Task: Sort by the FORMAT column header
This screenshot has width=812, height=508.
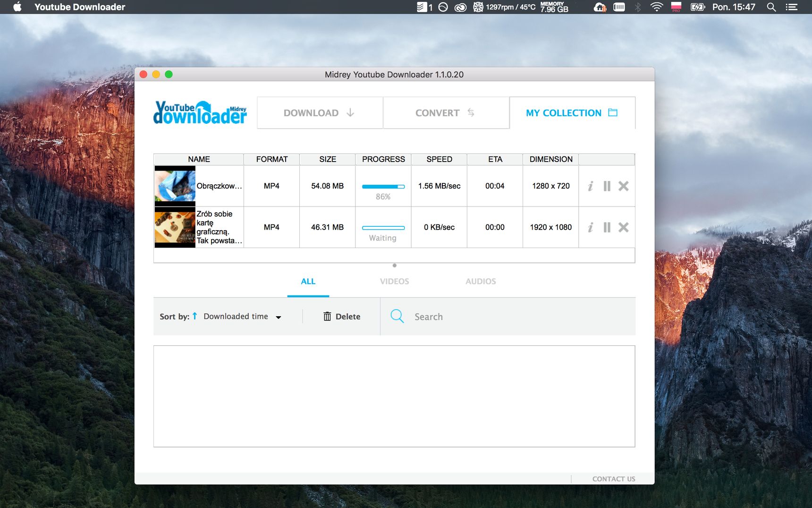Action: coord(272,159)
